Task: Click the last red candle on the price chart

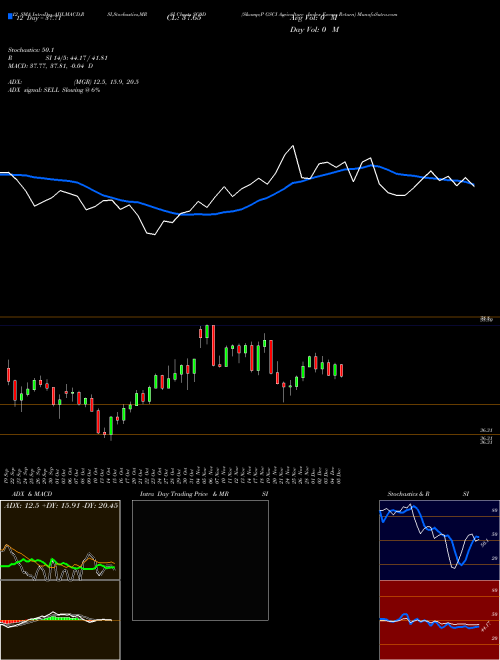Action: click(x=341, y=370)
